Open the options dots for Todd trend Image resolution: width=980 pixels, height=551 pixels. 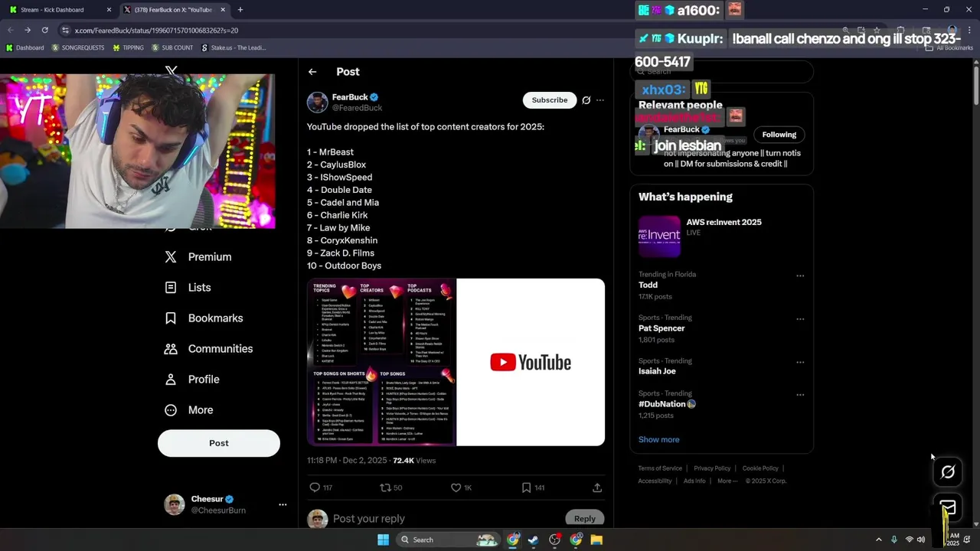[800, 275]
